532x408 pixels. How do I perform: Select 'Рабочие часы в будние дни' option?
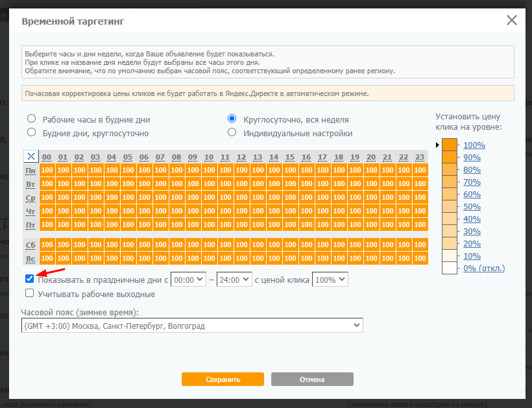click(x=31, y=119)
